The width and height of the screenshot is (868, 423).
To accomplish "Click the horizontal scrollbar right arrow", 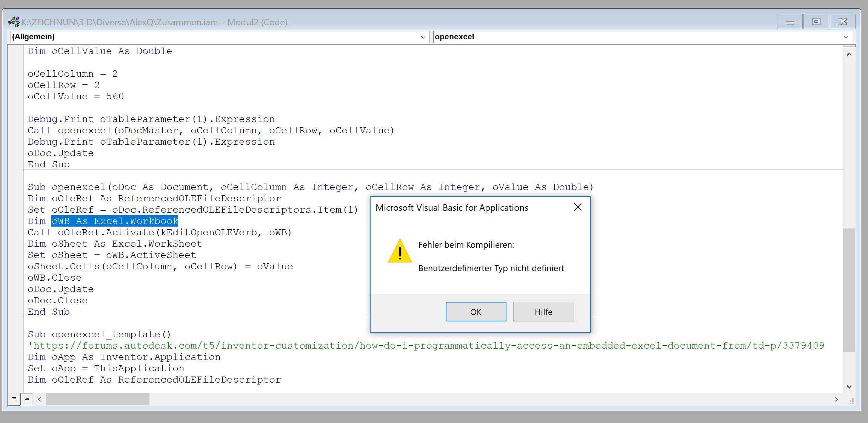I will [836, 399].
